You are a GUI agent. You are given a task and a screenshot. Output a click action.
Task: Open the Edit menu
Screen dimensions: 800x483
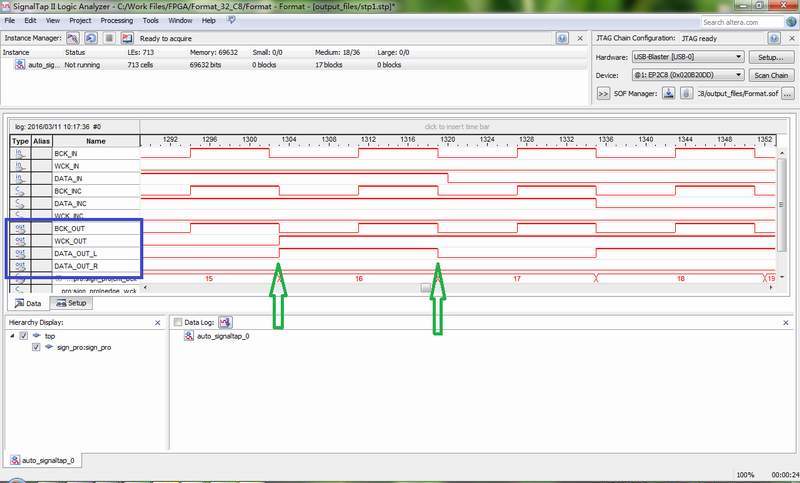tap(30, 20)
